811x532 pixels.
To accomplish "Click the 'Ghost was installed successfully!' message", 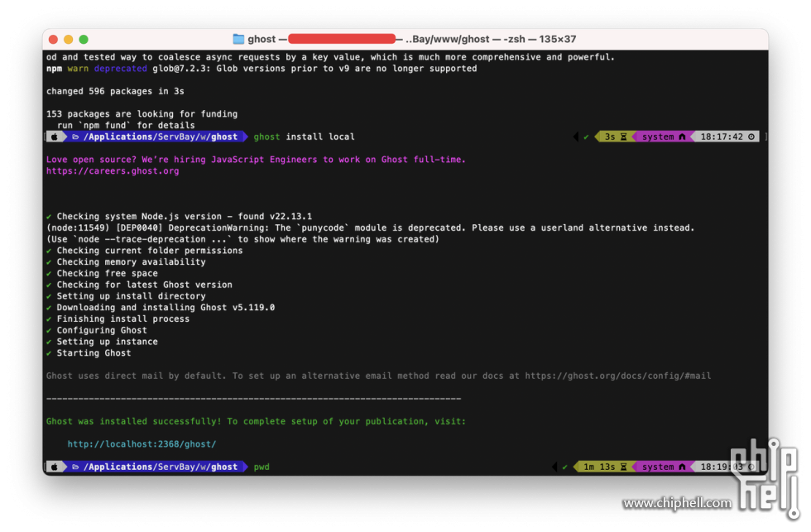I will click(x=256, y=421).
